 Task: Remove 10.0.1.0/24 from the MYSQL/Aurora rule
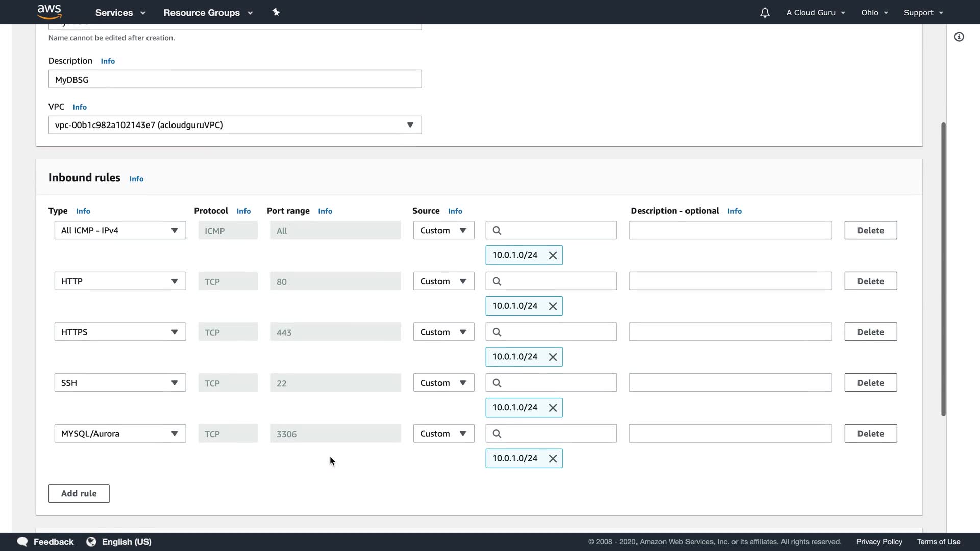[x=553, y=459]
